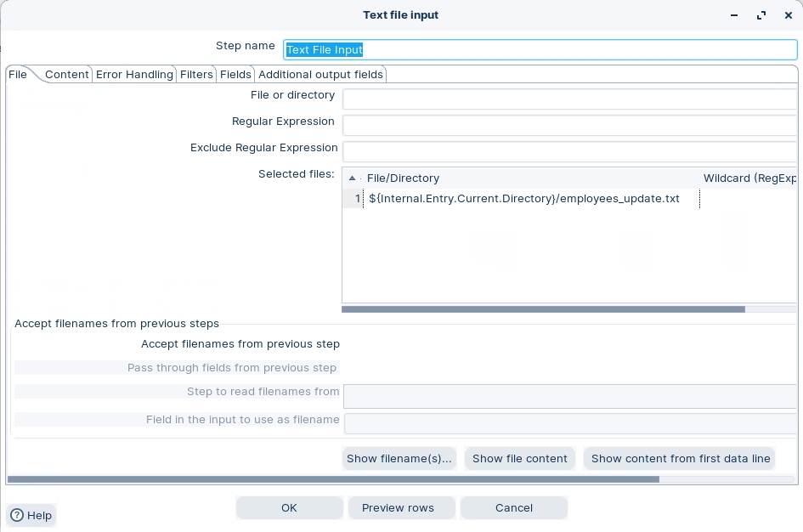Image resolution: width=803 pixels, height=532 pixels.
Task: Select the employees_update.txt file row
Action: [x=523, y=199]
